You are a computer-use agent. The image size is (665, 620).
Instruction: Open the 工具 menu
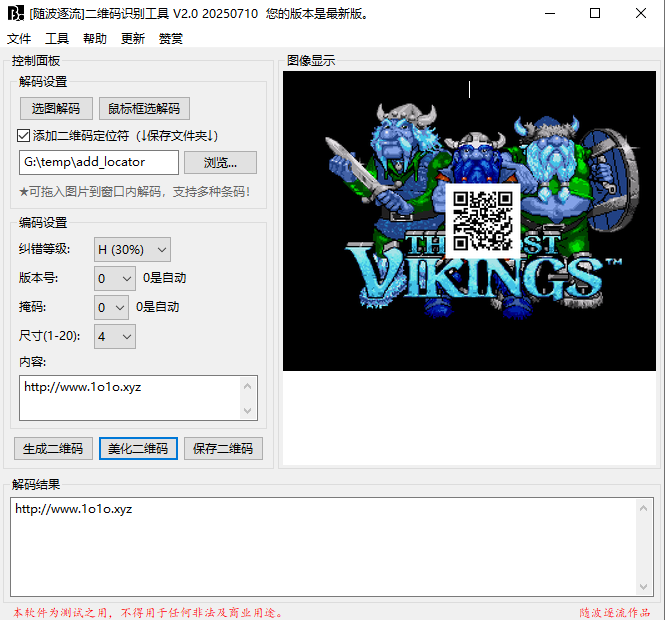[57, 39]
